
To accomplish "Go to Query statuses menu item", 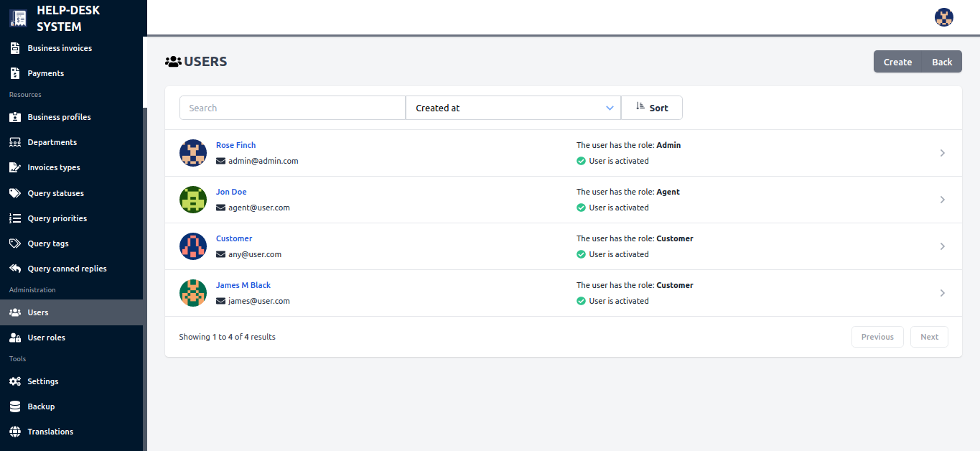I will pos(55,193).
